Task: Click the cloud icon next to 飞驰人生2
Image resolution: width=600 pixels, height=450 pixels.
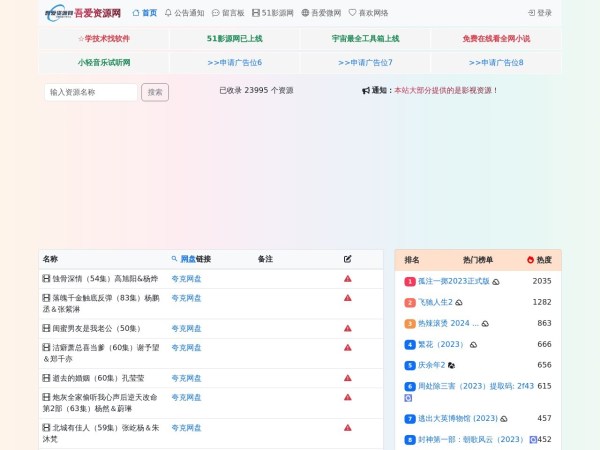Action: (459, 302)
